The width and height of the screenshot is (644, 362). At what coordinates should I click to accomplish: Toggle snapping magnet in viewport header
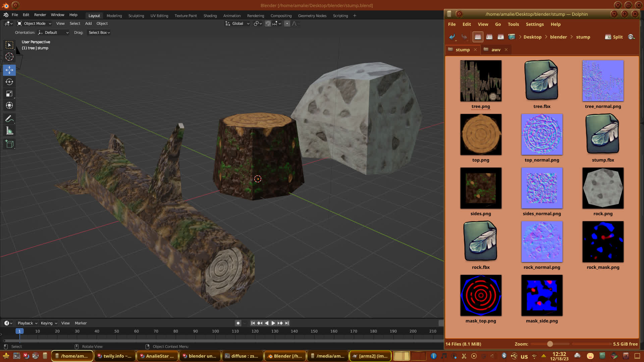268,23
